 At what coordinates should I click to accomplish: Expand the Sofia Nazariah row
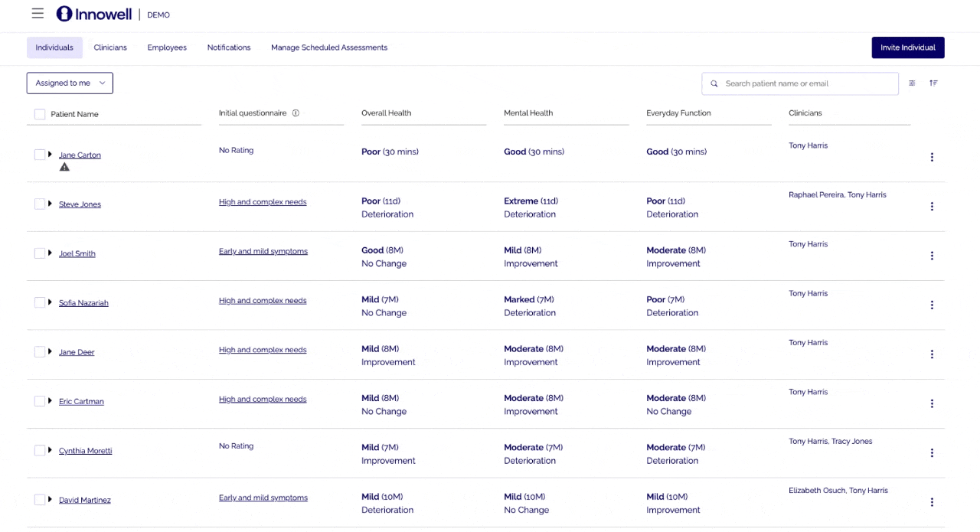coord(51,302)
